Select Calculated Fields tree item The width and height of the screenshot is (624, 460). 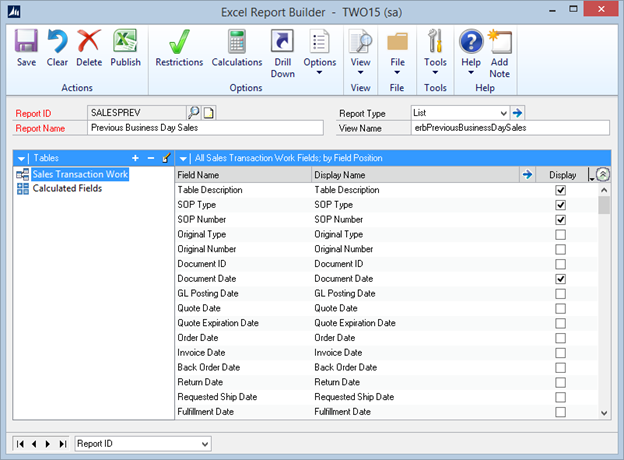coord(67,189)
